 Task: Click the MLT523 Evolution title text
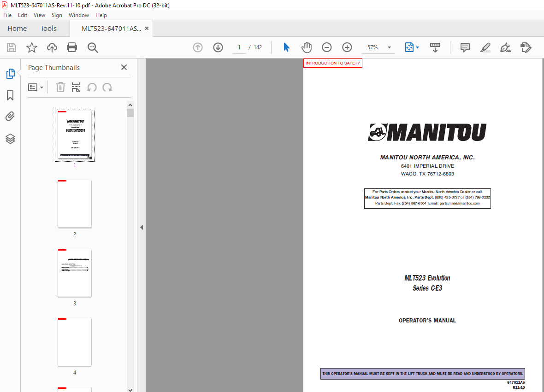click(x=427, y=278)
